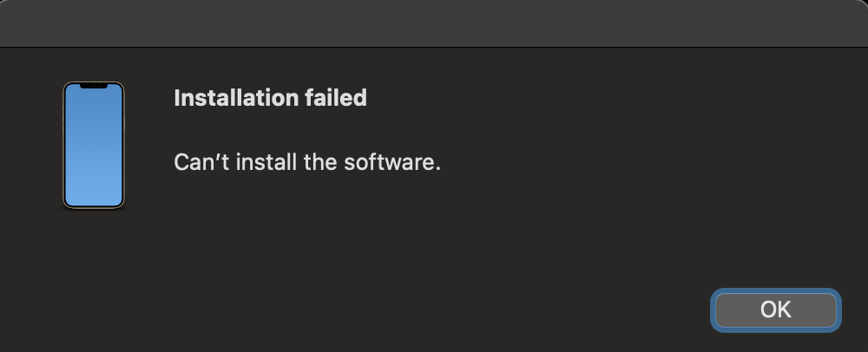868x352 pixels.
Task: Click the dialog's gray title bar
Action: 434,23
